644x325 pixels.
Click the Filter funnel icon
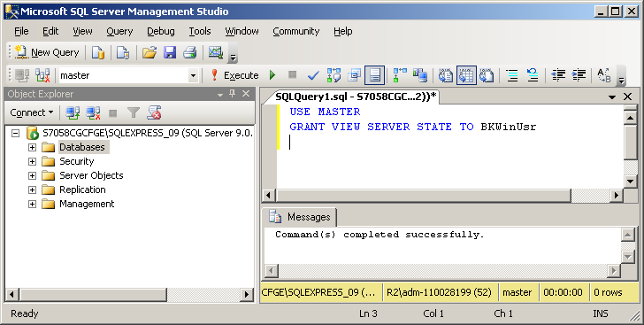pyautogui.click(x=134, y=112)
